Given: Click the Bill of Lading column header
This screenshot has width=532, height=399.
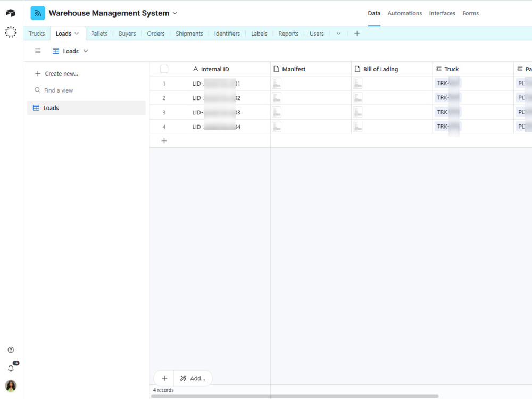Looking at the screenshot, I should [392, 69].
